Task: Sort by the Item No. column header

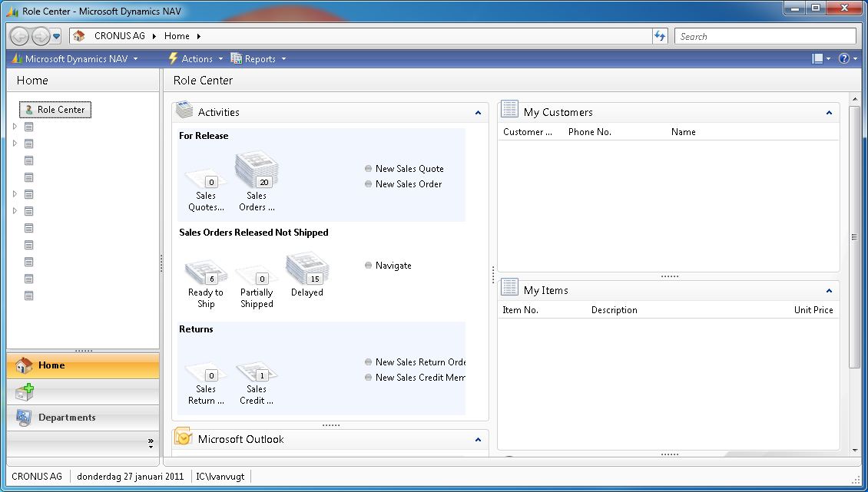Action: [x=520, y=311]
